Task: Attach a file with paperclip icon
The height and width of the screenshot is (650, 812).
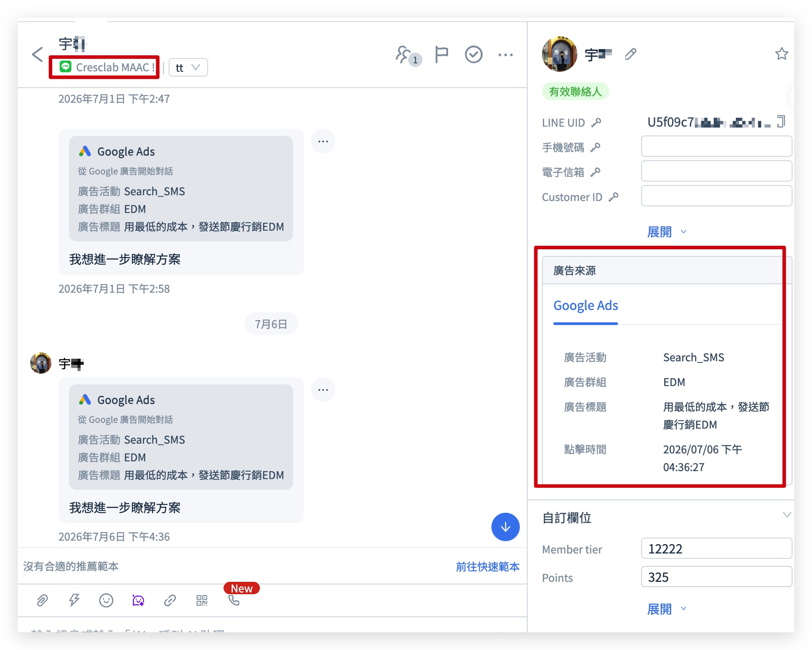Action: [42, 600]
